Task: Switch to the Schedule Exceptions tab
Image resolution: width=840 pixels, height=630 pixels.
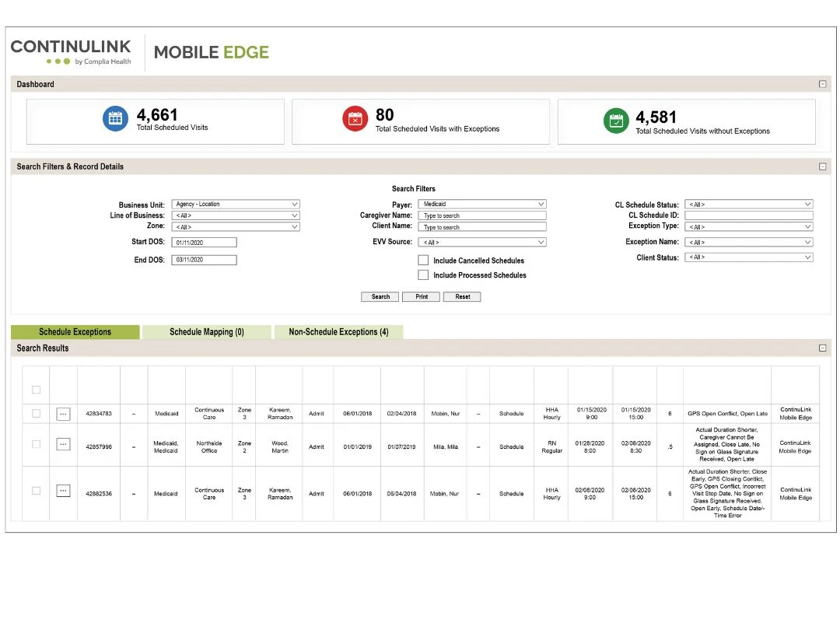Action: [75, 332]
